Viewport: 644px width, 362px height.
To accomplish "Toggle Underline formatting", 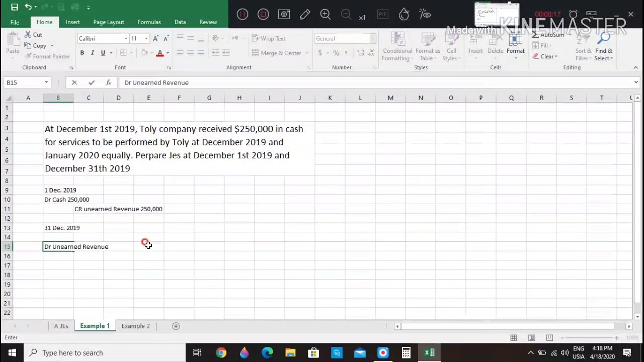I will point(103,53).
